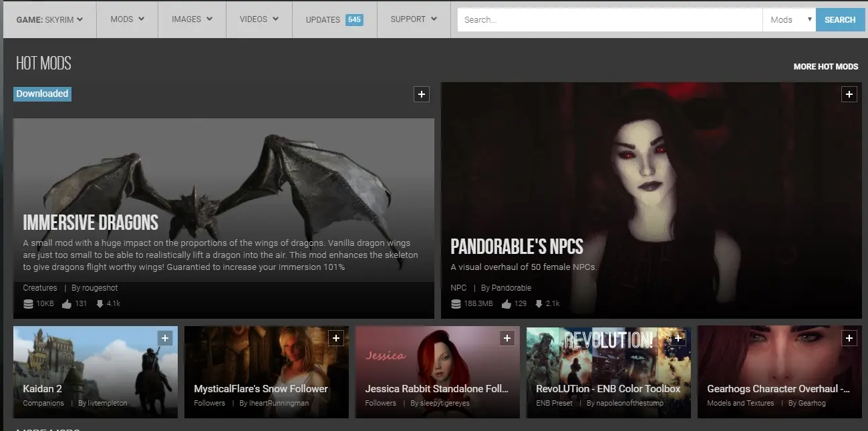Open MysticalFlare's Snow Follower mod thumbnail
Image resolution: width=868 pixels, height=431 pixels.
(x=267, y=372)
